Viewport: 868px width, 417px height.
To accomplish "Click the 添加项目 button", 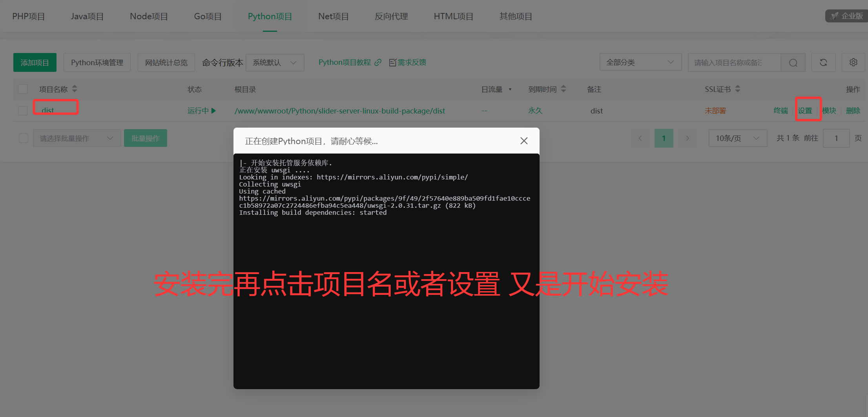I will pyautogui.click(x=35, y=62).
